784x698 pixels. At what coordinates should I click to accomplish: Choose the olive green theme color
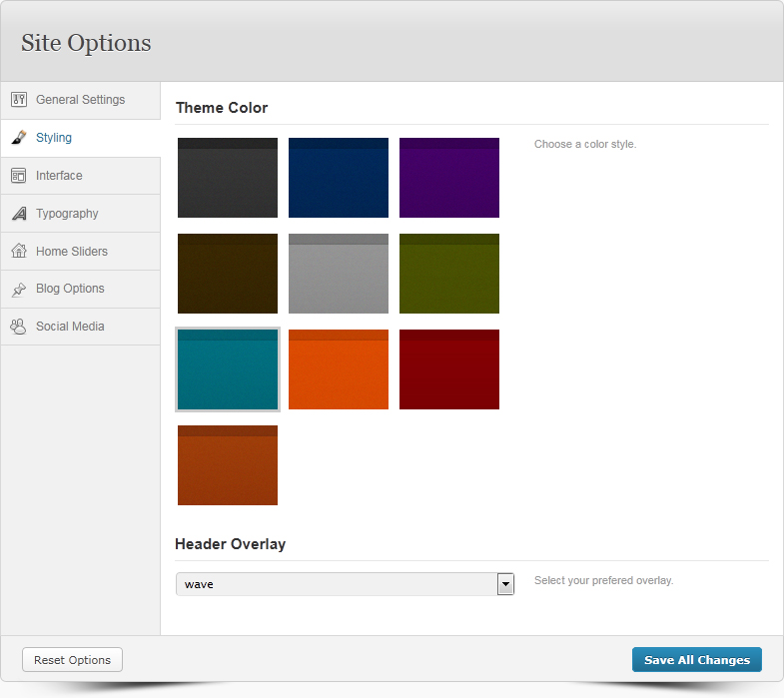click(449, 274)
